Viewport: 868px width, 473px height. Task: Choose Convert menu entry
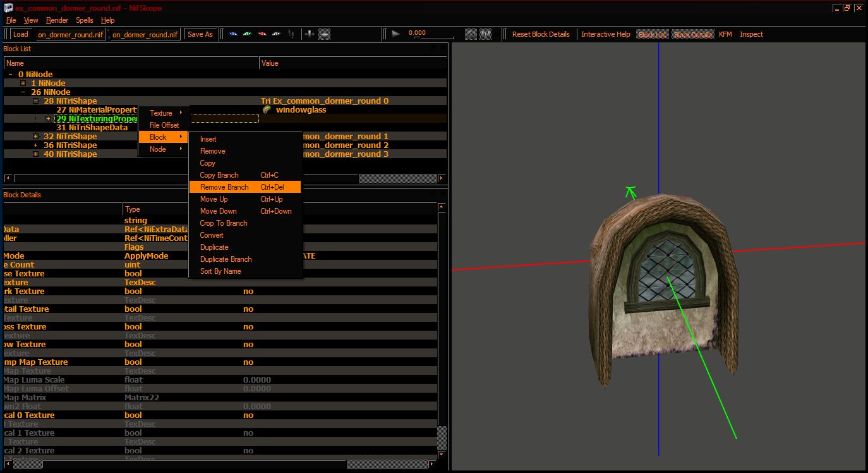pos(245,235)
